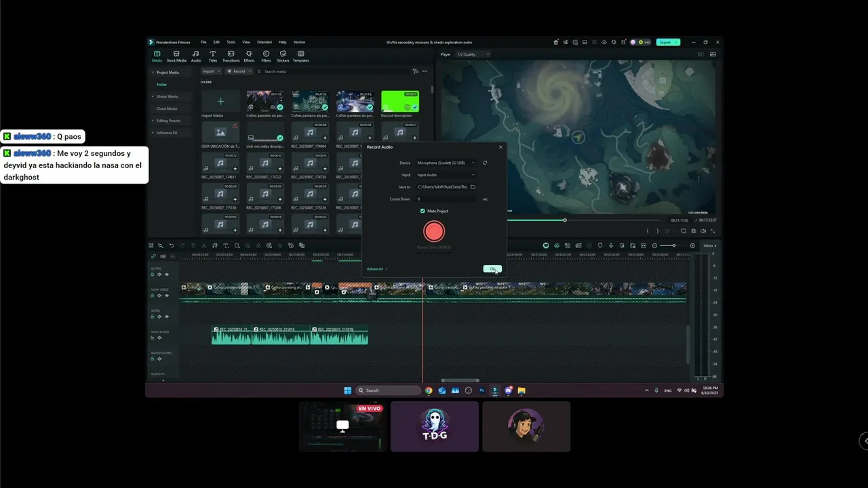
Task: Lock the OUTRO track
Action: [x=153, y=274]
